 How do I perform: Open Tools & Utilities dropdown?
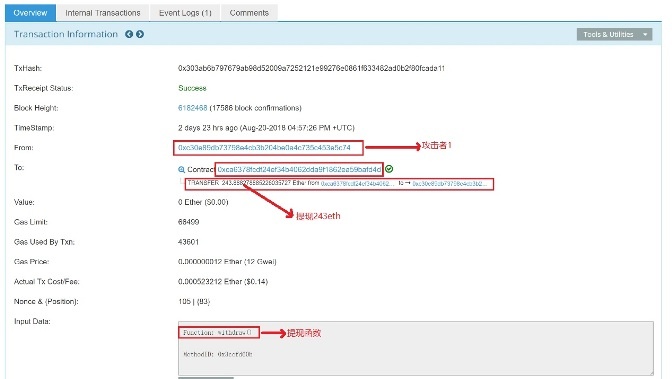click(615, 35)
